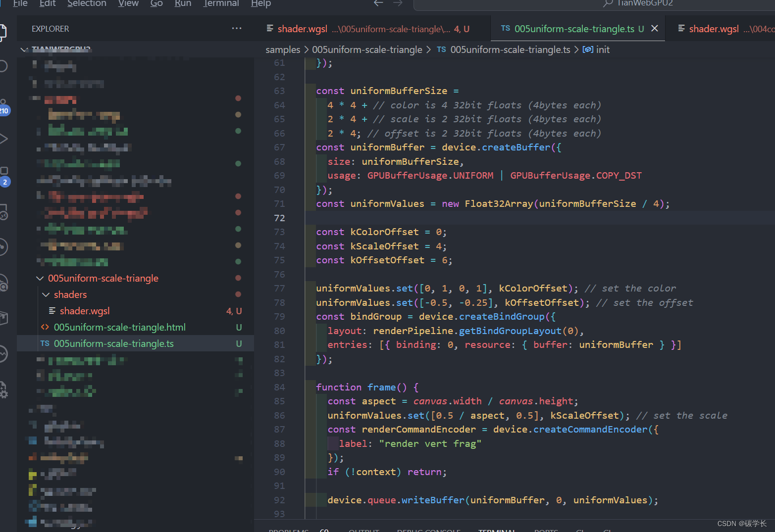Click 005uniform-scale-triangle.ts in breadcrumb
This screenshot has width=775, height=532.
[510, 49]
